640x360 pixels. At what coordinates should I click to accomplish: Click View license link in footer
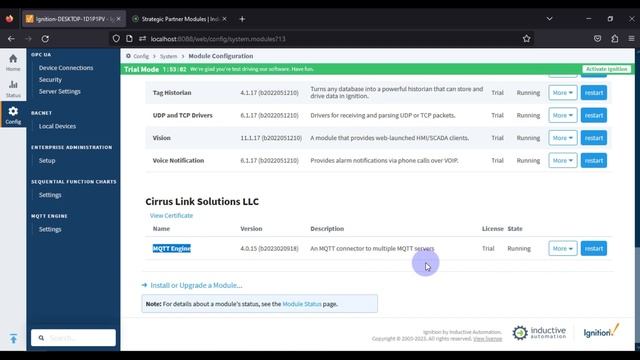pos(488,339)
